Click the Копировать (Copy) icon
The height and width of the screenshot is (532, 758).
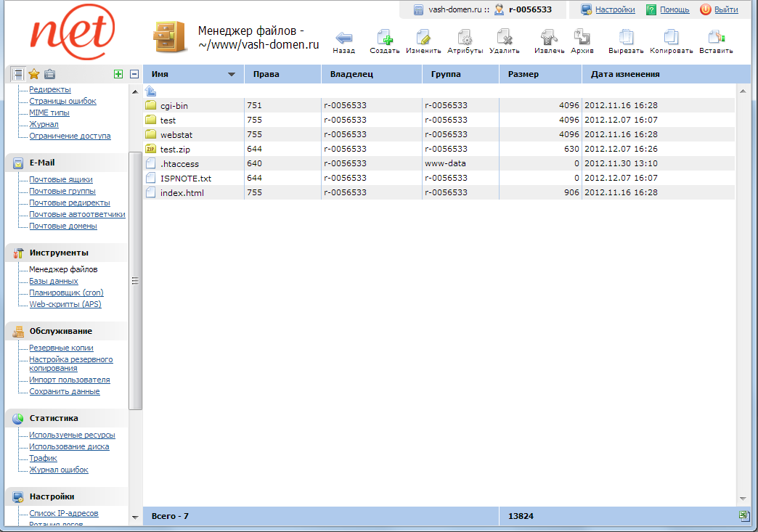tap(671, 38)
